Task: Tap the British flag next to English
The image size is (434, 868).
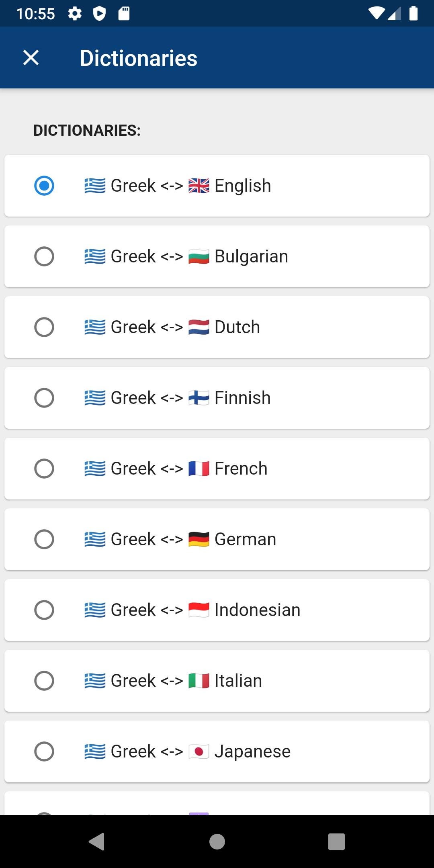Action: click(199, 186)
